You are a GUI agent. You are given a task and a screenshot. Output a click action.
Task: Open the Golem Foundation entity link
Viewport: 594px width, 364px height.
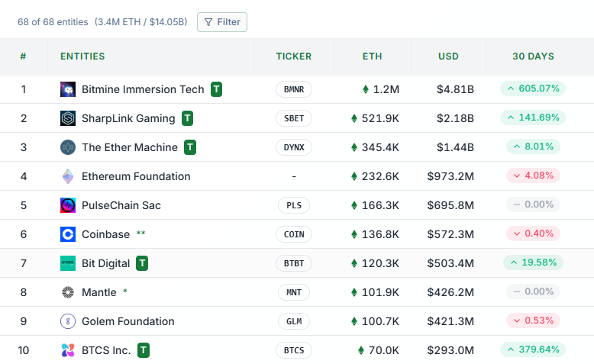(128, 321)
